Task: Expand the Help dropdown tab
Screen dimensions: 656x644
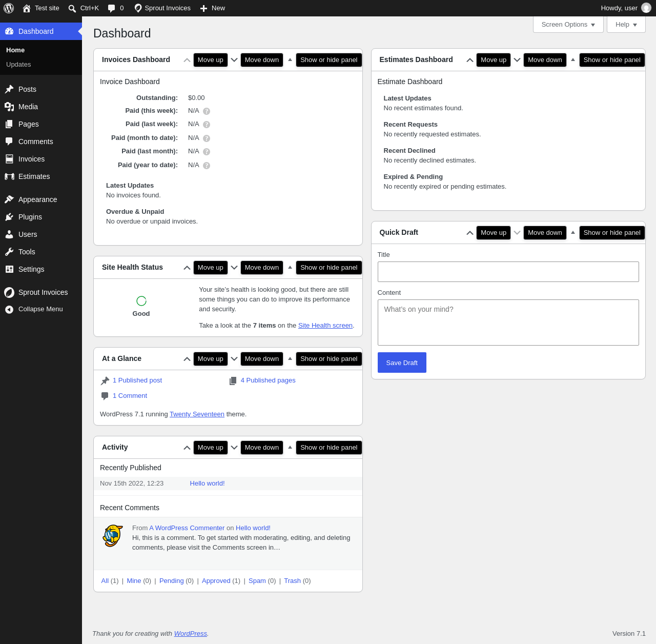Action: click(626, 25)
